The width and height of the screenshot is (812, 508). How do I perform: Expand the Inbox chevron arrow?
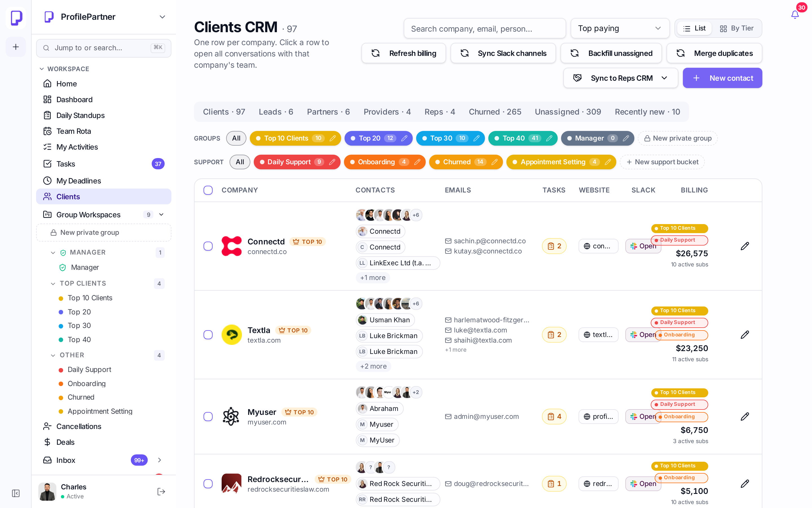click(159, 460)
